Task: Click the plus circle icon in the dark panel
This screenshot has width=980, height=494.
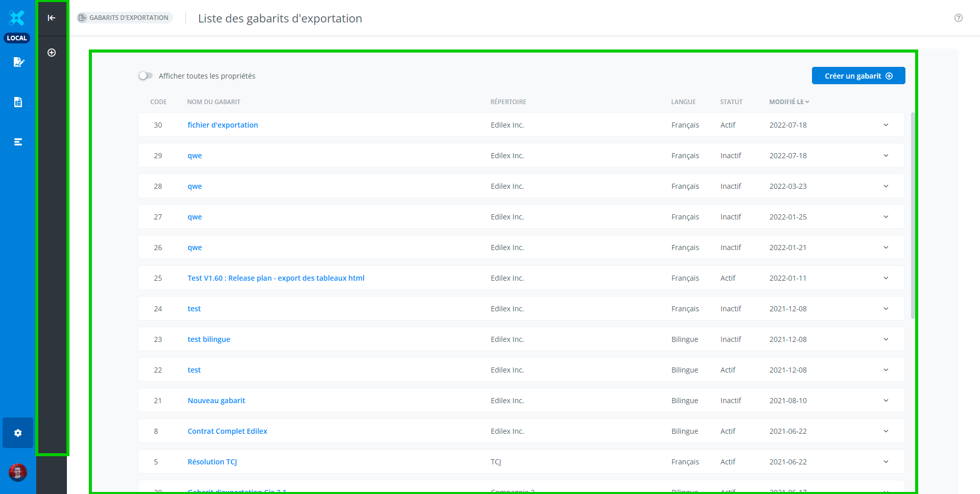Action: click(52, 53)
